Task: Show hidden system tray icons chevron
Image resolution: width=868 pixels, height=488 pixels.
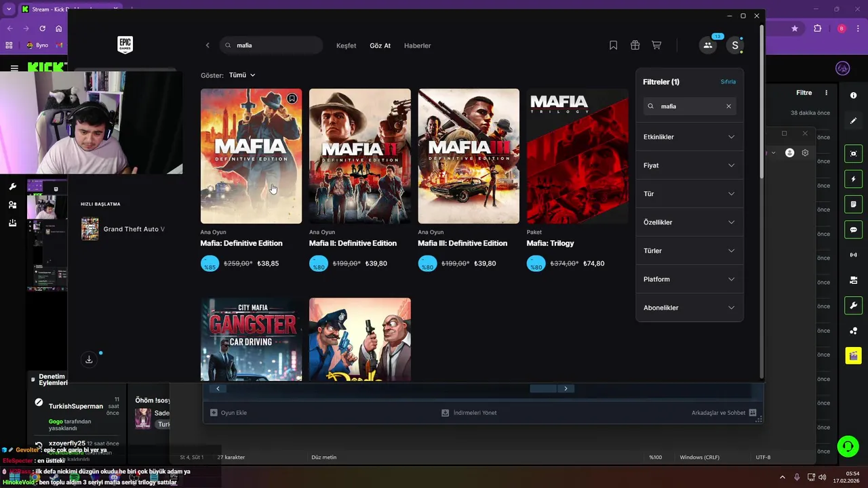Action: [x=782, y=477]
